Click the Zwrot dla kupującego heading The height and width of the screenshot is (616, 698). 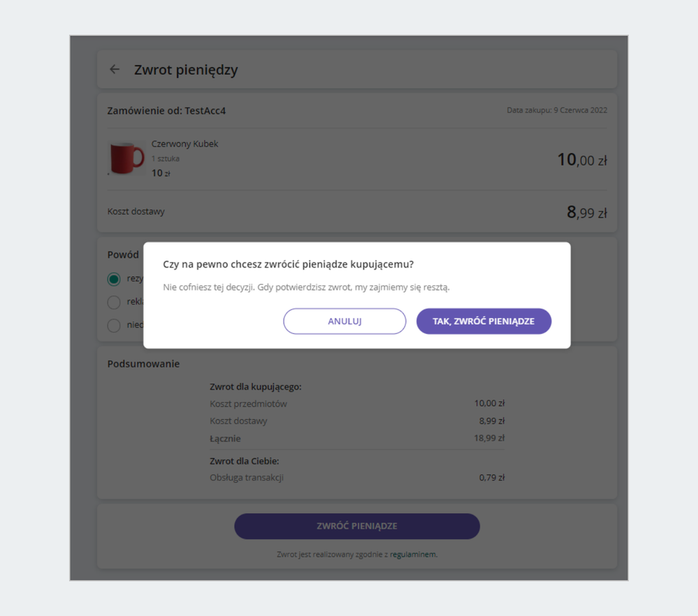(255, 386)
